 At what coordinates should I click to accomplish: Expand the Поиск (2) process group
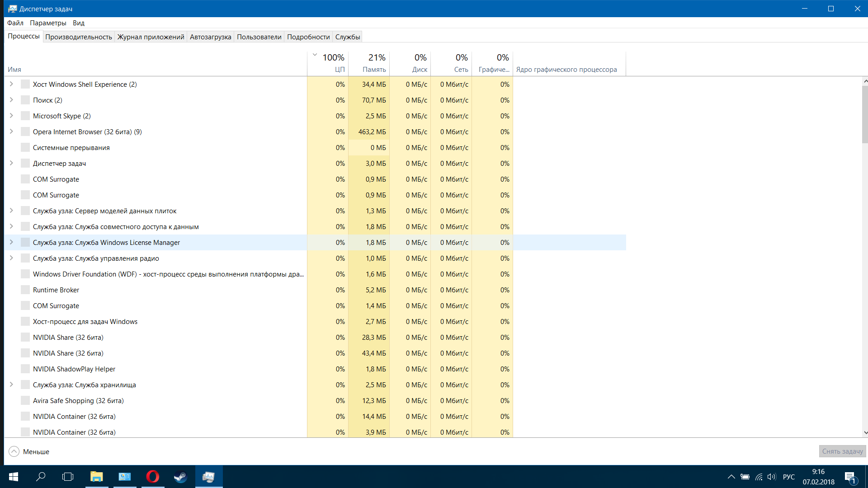tap(11, 100)
